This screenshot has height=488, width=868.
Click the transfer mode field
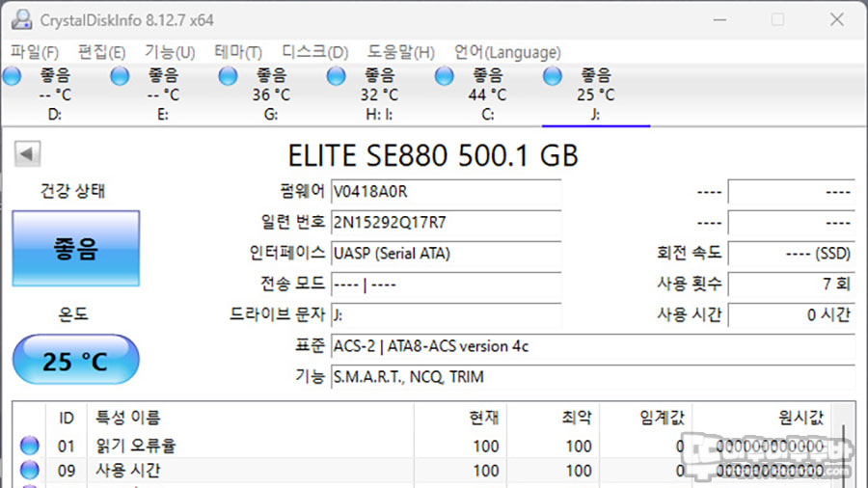tap(447, 285)
